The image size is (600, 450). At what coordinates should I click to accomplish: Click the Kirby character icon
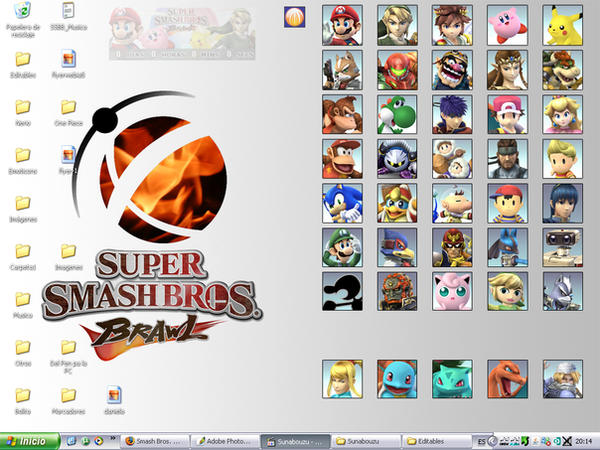[507, 25]
